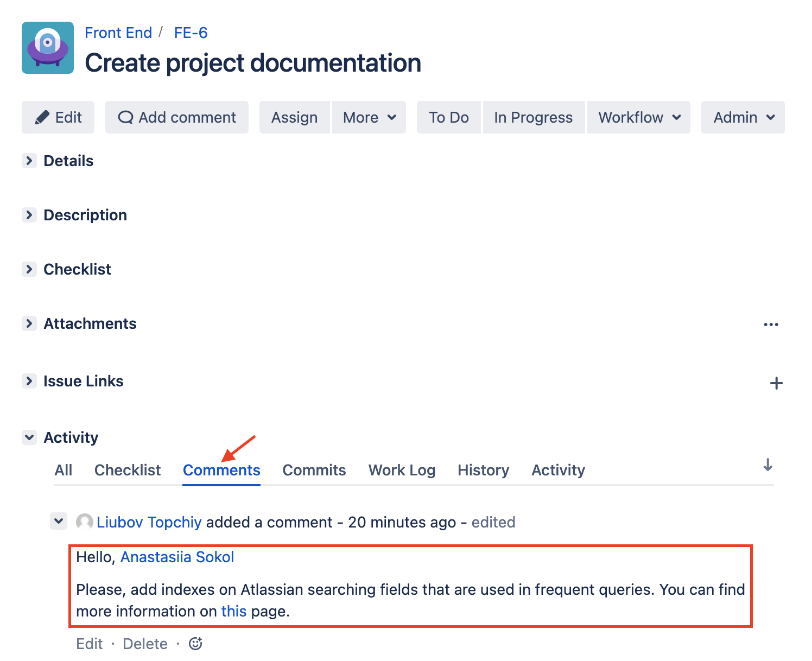This screenshot has width=812, height=661.
Task: Click the Anastasiia Sokol mention link
Action: 177,557
